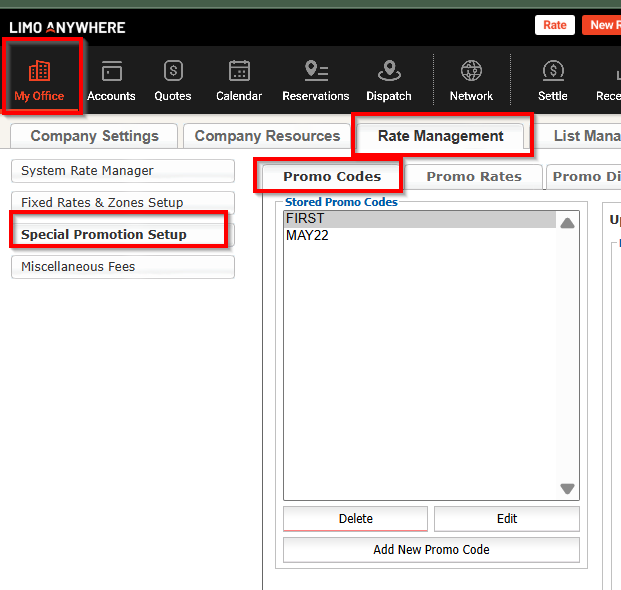Open the My Office section icon
The width and height of the screenshot is (621, 590).
pos(39,72)
